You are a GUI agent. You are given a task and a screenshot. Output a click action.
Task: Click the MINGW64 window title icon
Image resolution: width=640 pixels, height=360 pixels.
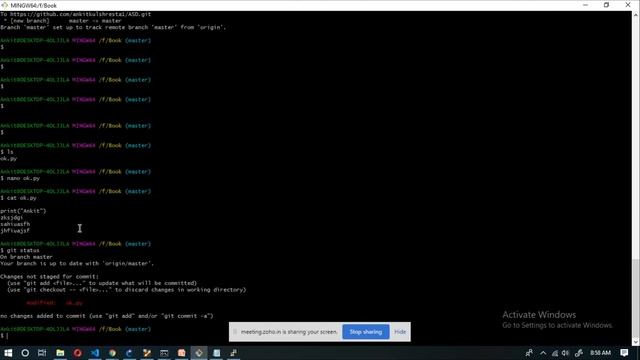[x=4, y=5]
